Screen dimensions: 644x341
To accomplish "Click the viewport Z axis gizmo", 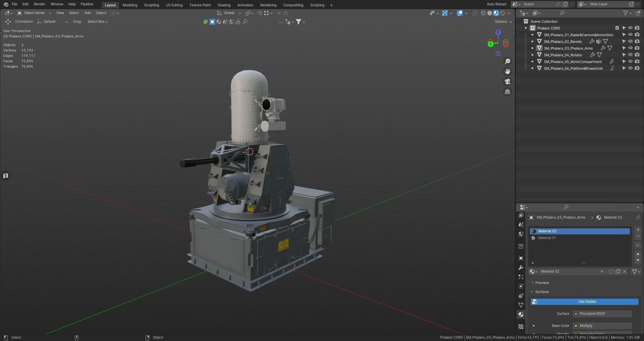I will click(498, 32).
